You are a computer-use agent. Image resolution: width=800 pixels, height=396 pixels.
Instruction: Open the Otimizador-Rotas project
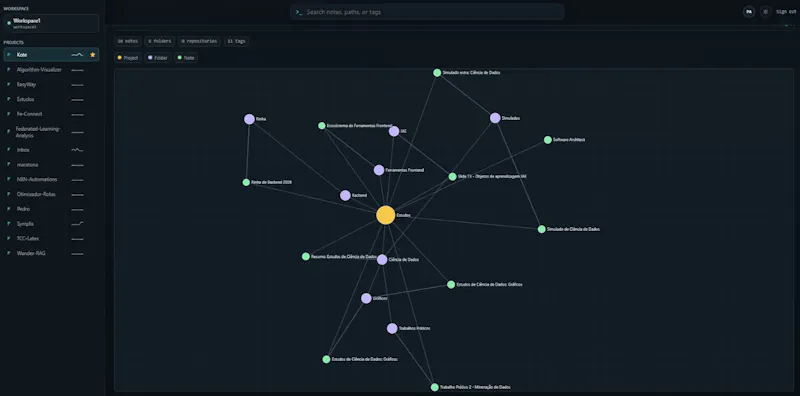coord(51,194)
